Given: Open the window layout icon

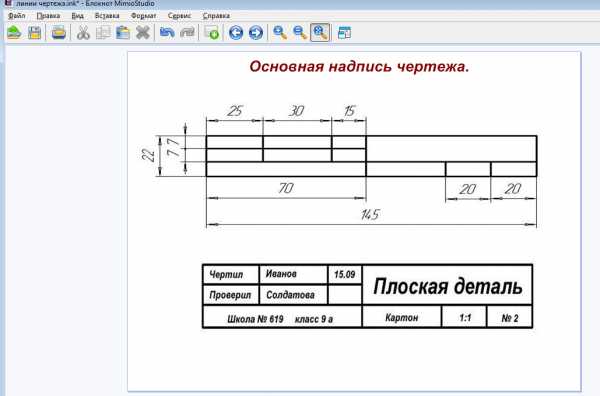Looking at the screenshot, I should pos(344,33).
